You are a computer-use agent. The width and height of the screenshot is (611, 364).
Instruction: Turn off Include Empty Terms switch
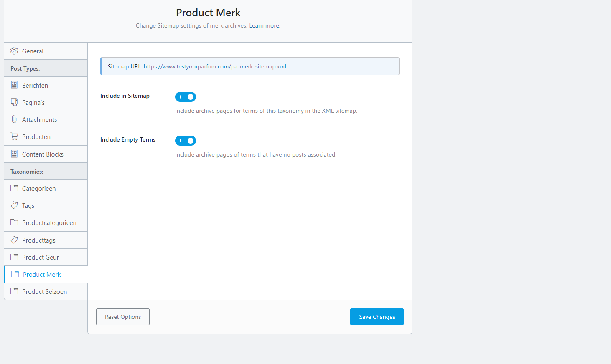click(186, 141)
